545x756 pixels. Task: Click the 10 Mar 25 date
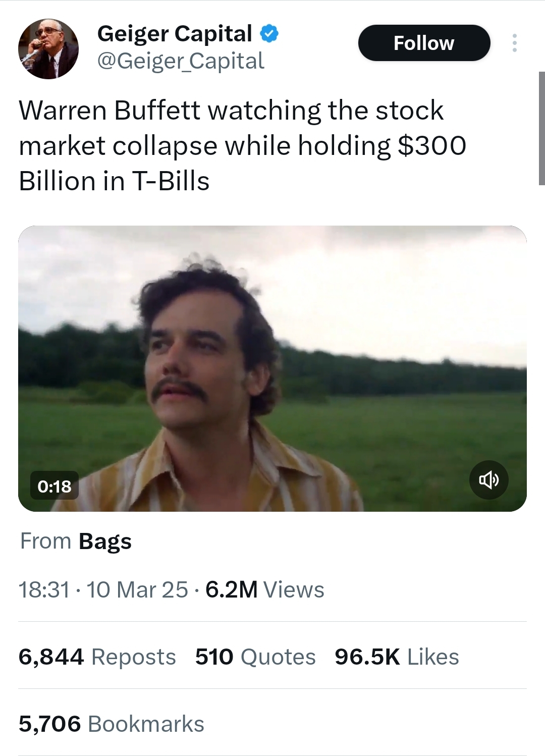click(x=137, y=589)
